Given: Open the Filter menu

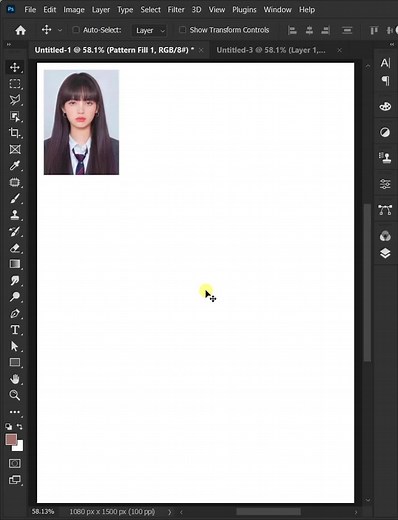Looking at the screenshot, I should [x=176, y=10].
